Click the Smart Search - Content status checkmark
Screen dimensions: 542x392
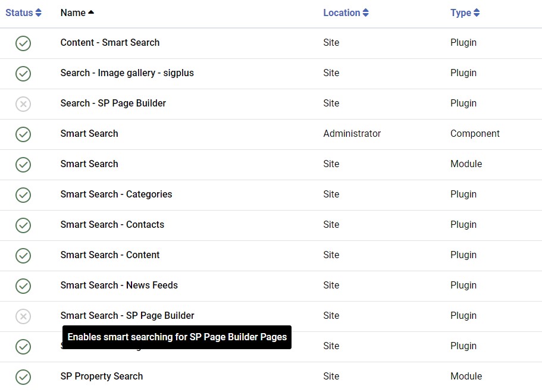pyautogui.click(x=23, y=255)
